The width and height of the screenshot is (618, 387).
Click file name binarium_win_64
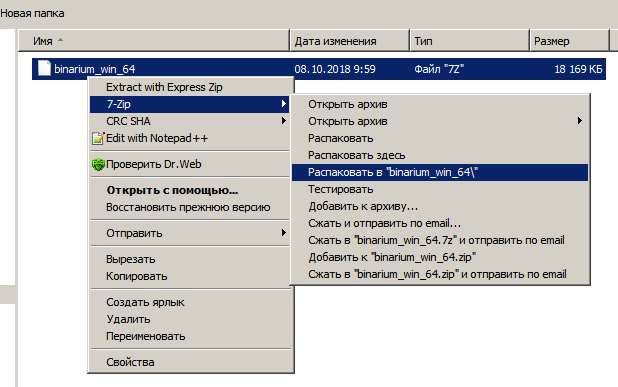pos(95,69)
